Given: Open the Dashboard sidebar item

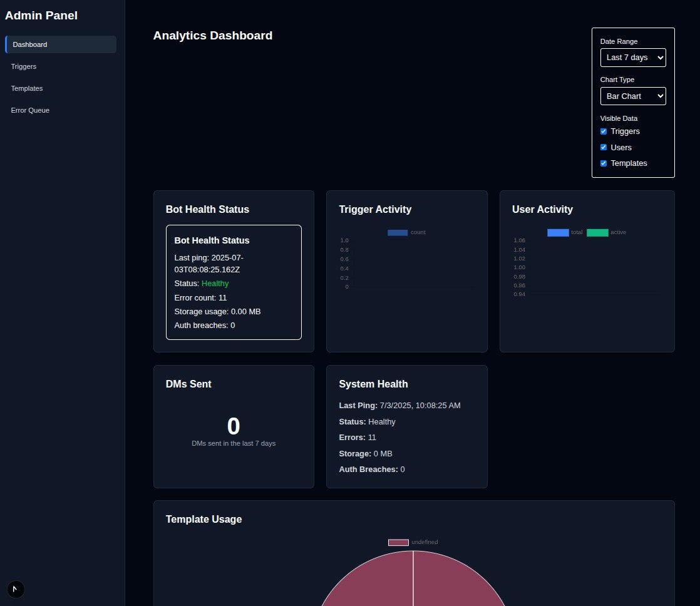Looking at the screenshot, I should click(61, 44).
